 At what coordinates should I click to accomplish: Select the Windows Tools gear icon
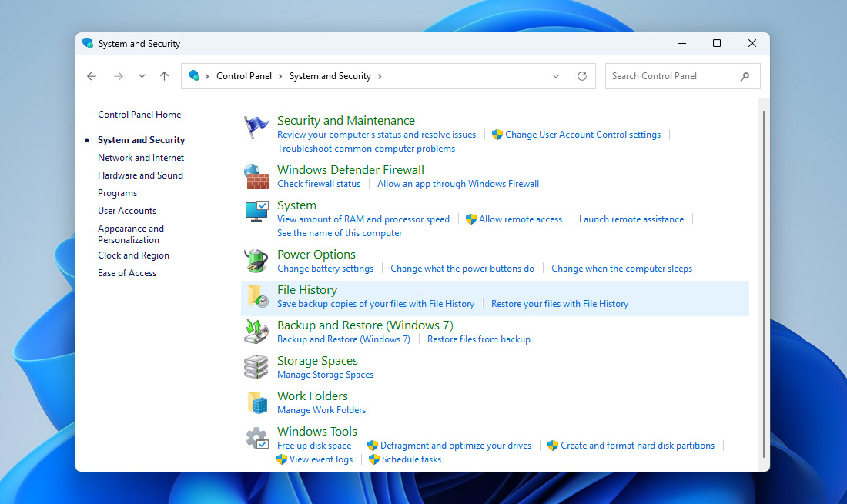point(256,437)
